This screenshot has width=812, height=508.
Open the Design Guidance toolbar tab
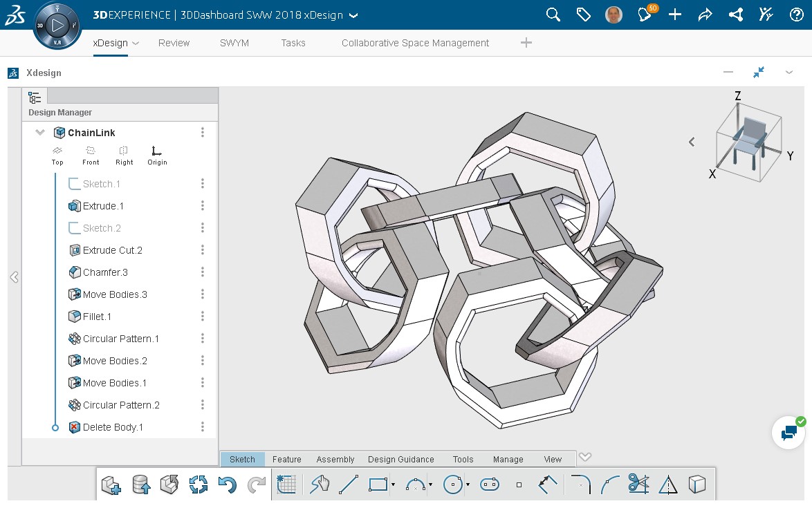pyautogui.click(x=401, y=460)
